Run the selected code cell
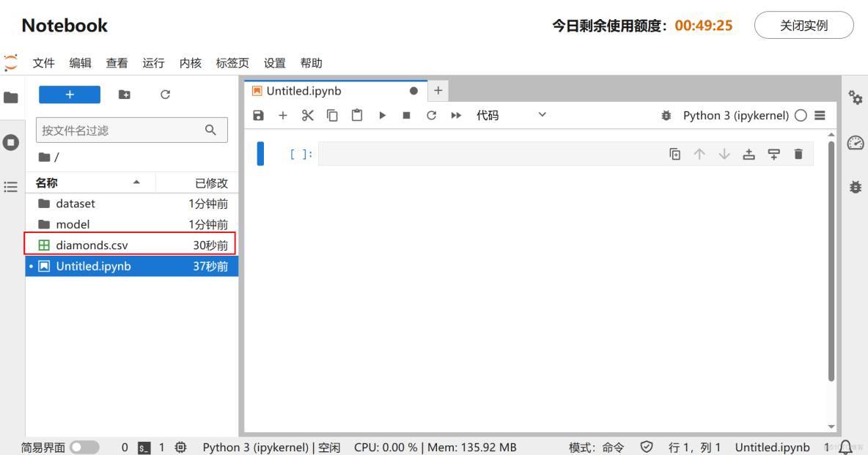This screenshot has height=455, width=868. coord(381,115)
